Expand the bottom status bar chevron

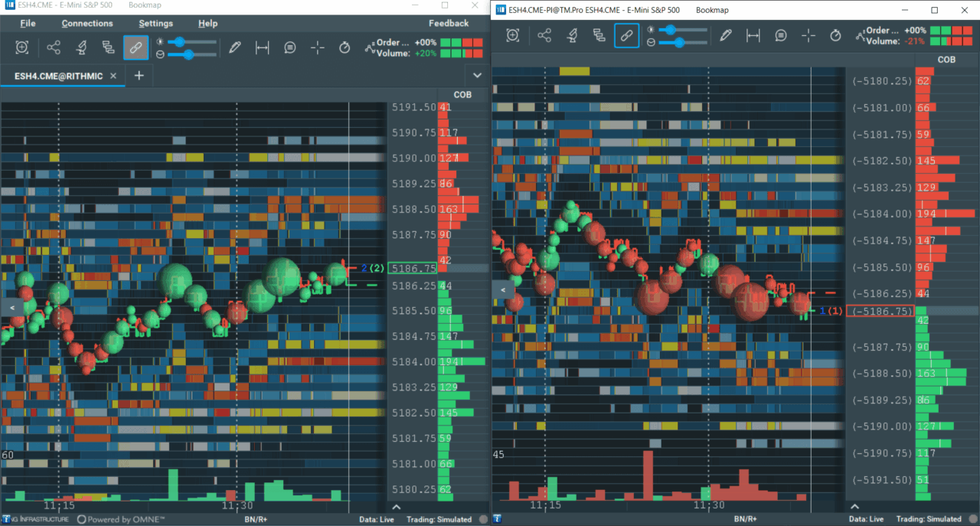[x=396, y=506]
